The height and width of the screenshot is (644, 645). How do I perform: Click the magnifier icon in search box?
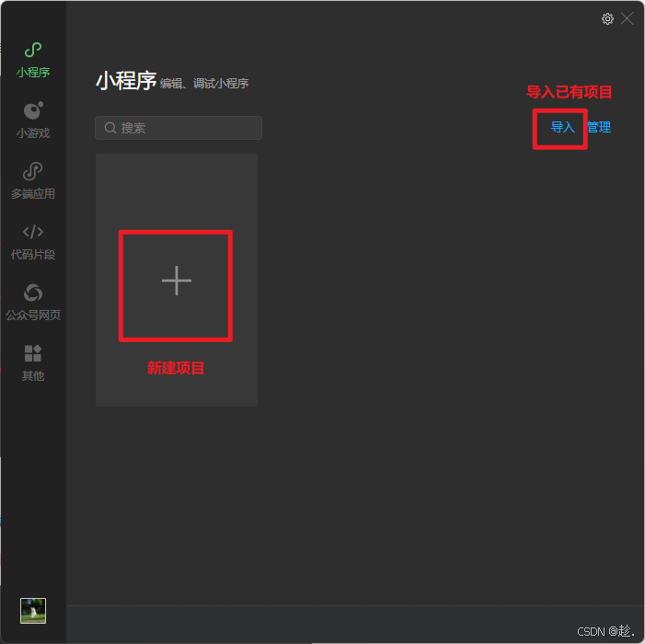click(109, 128)
